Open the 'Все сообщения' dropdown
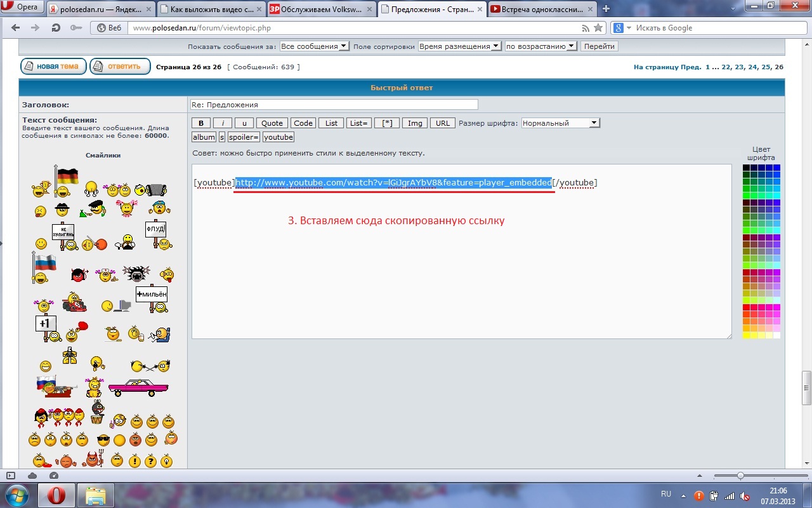Viewport: 812px width, 508px height. pyautogui.click(x=314, y=46)
